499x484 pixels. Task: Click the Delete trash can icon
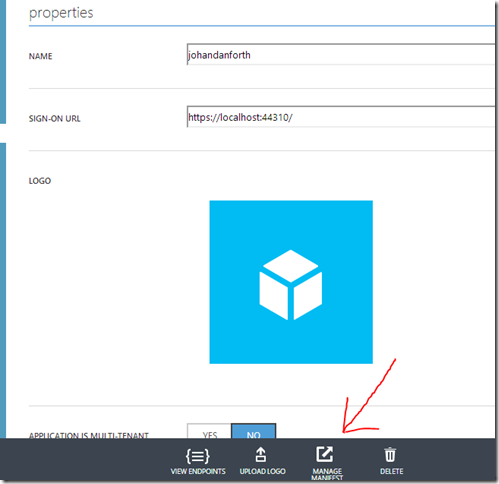click(390, 455)
